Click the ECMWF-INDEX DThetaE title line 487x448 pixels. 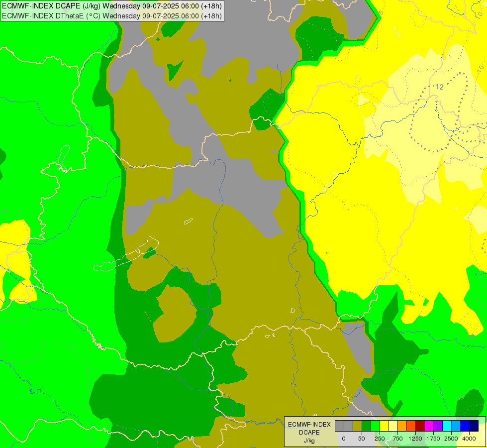(112, 16)
